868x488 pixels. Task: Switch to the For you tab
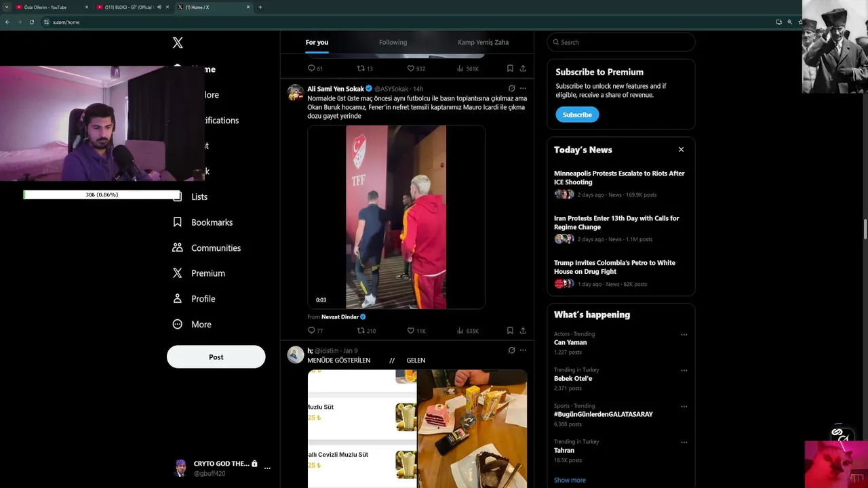[317, 42]
